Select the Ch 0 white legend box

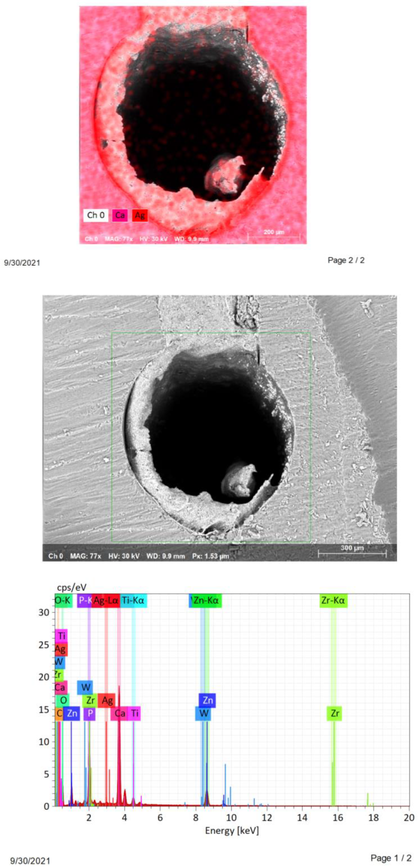pos(96,215)
